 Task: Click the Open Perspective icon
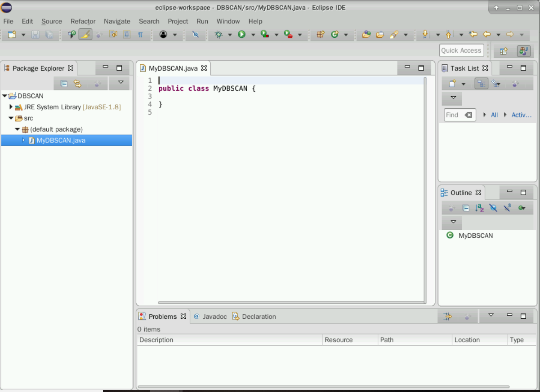point(504,51)
